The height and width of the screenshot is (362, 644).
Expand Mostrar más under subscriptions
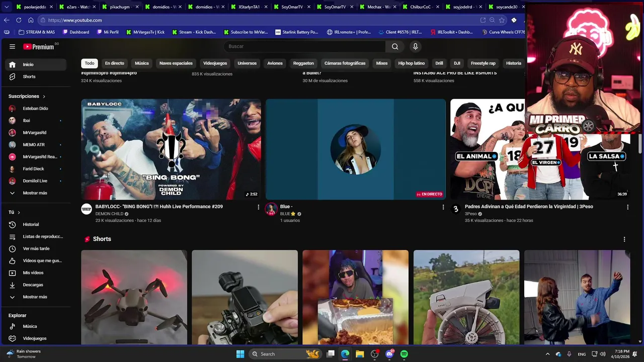(x=36, y=193)
